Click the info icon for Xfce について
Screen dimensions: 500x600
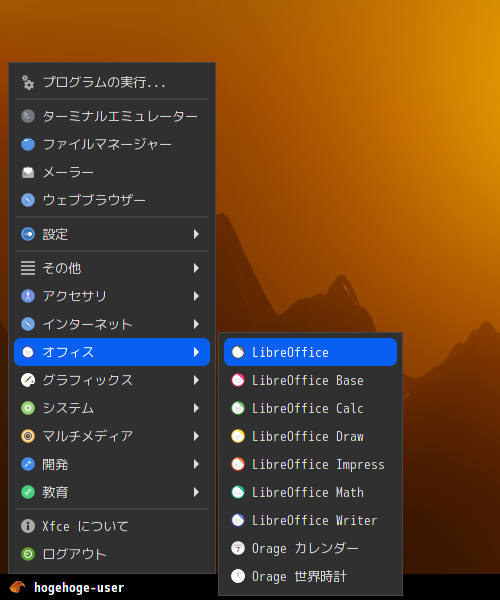(x=28, y=526)
